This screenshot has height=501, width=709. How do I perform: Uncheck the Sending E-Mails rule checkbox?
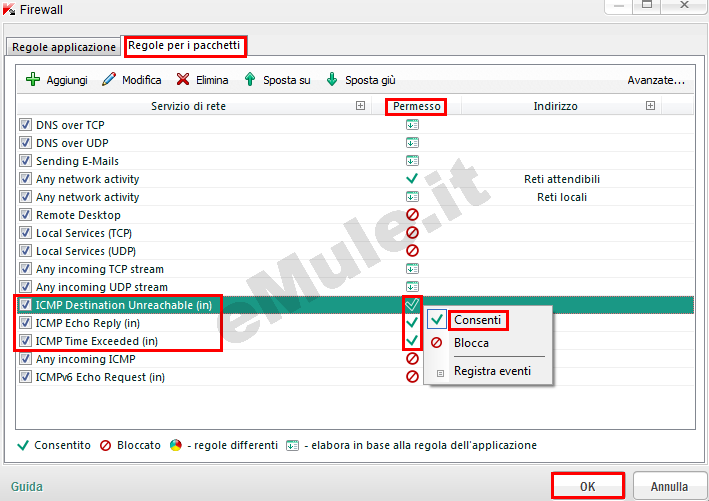(x=26, y=161)
